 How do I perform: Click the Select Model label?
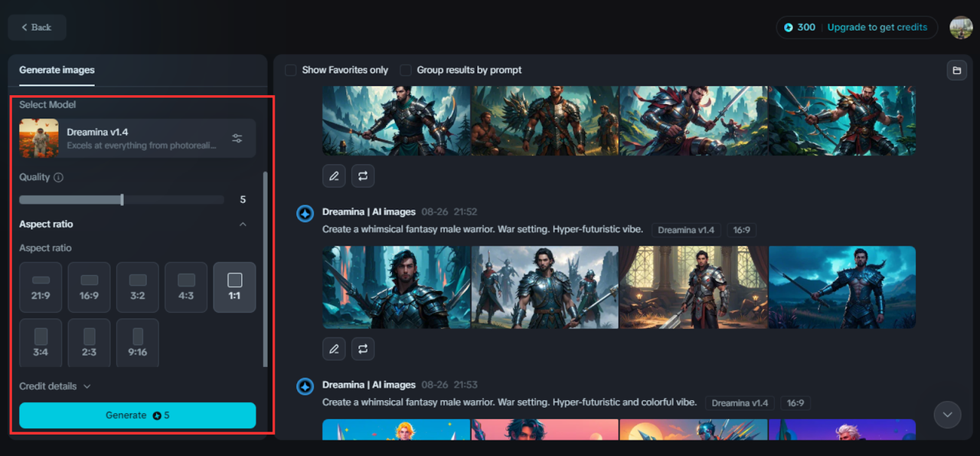click(47, 105)
